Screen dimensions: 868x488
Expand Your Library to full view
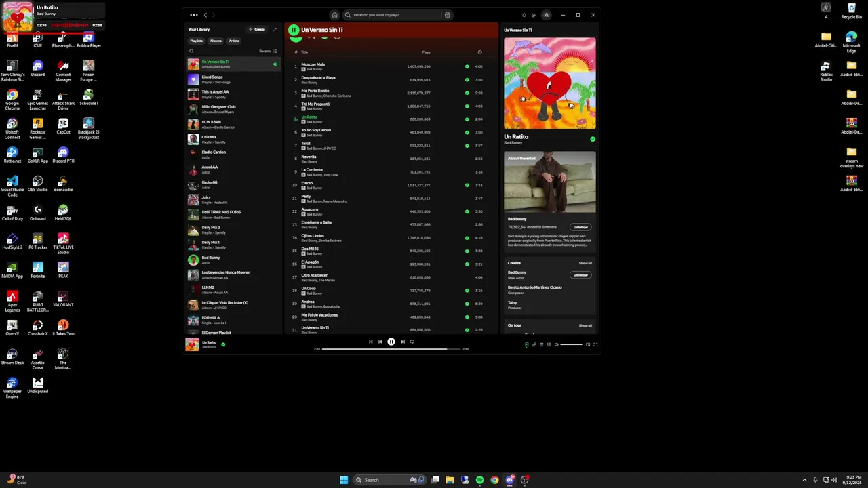click(x=275, y=30)
